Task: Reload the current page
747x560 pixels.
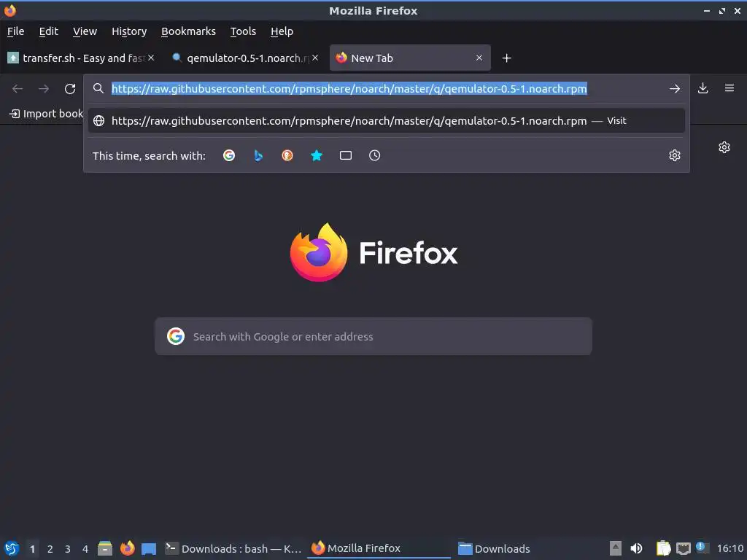Action: pos(70,88)
